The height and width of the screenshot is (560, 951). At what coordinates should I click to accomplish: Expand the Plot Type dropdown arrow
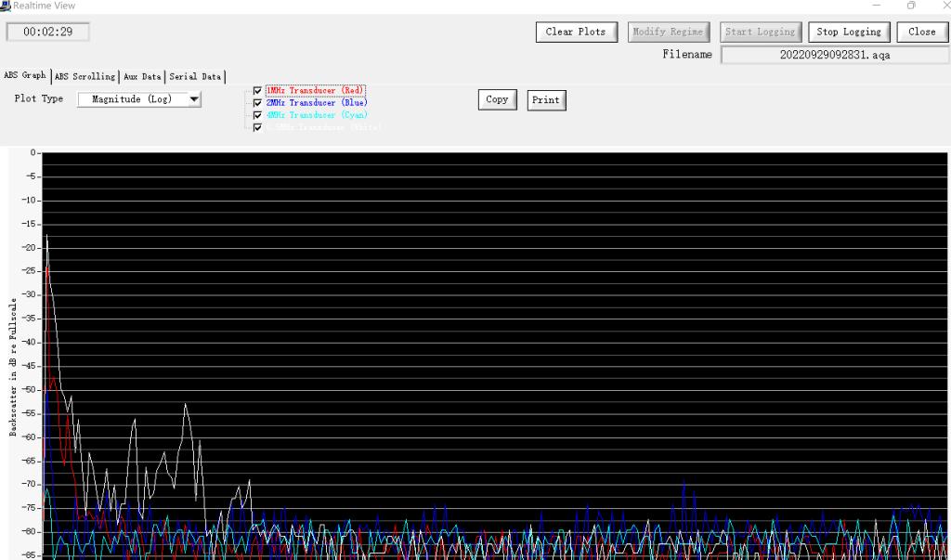194,99
